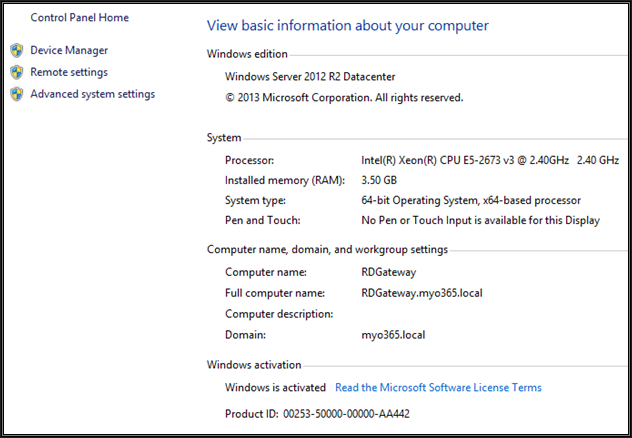Click the Processor label

[x=249, y=160]
